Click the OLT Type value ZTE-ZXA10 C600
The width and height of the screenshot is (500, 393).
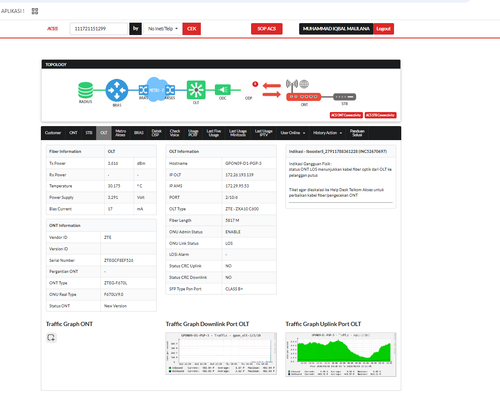point(242,209)
